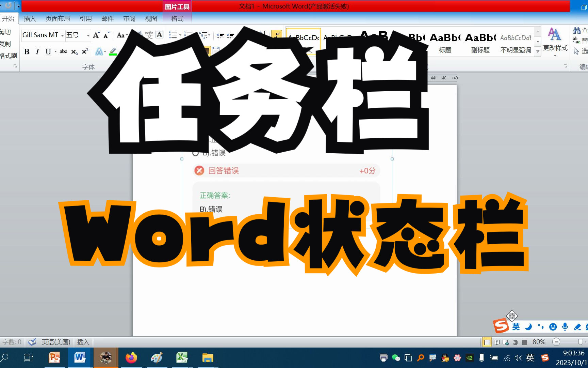This screenshot has height=368, width=588.
Task: Click the Sogou voice input microphone icon
Action: tap(565, 327)
